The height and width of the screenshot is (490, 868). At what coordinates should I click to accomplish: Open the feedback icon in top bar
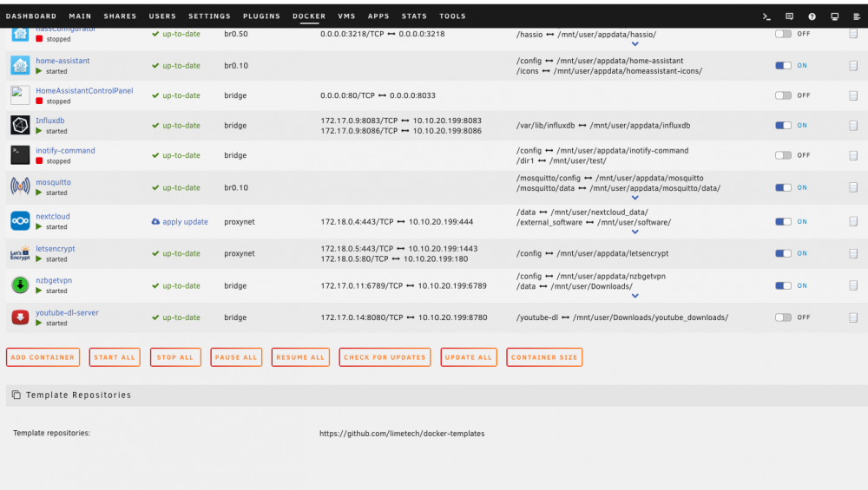point(789,16)
